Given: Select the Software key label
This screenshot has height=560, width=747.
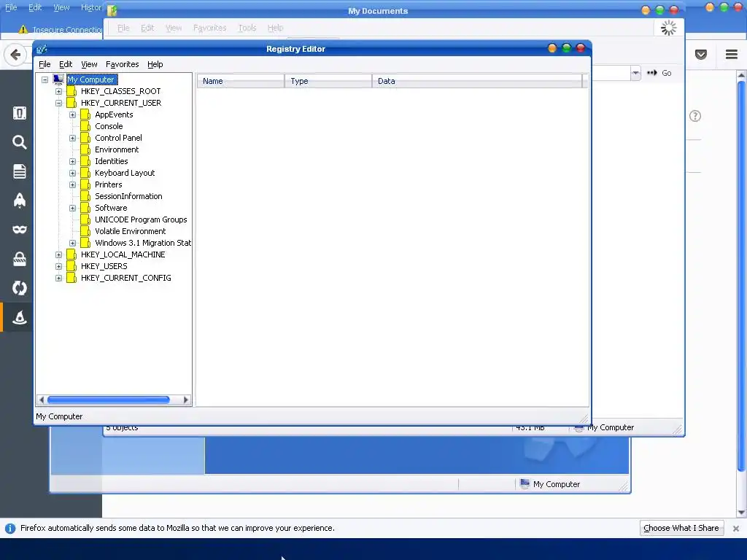Looking at the screenshot, I should point(111,208).
